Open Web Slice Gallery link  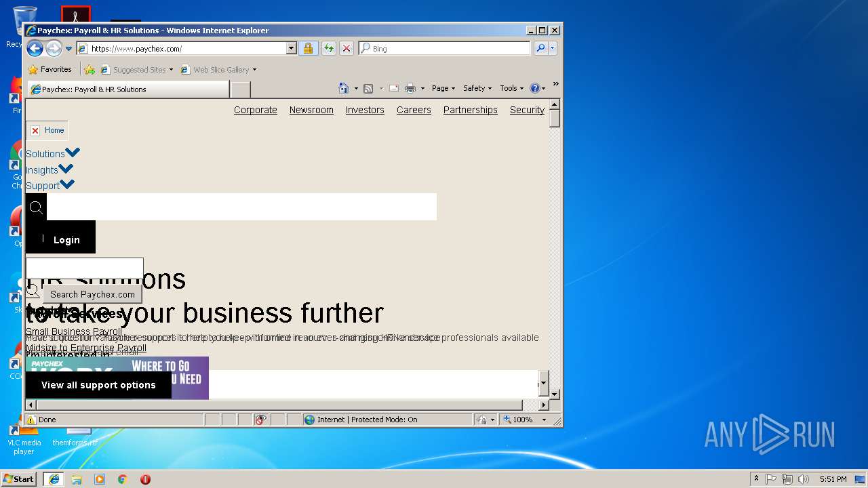[x=216, y=69]
